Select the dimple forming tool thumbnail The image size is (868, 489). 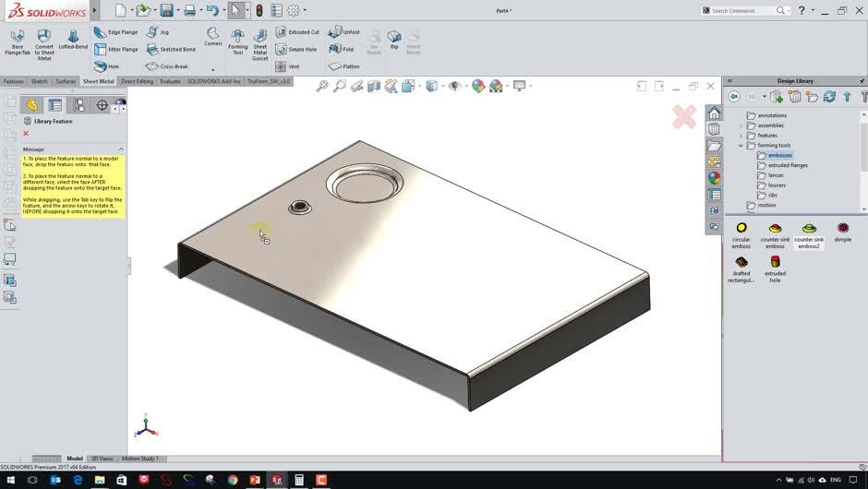click(842, 229)
